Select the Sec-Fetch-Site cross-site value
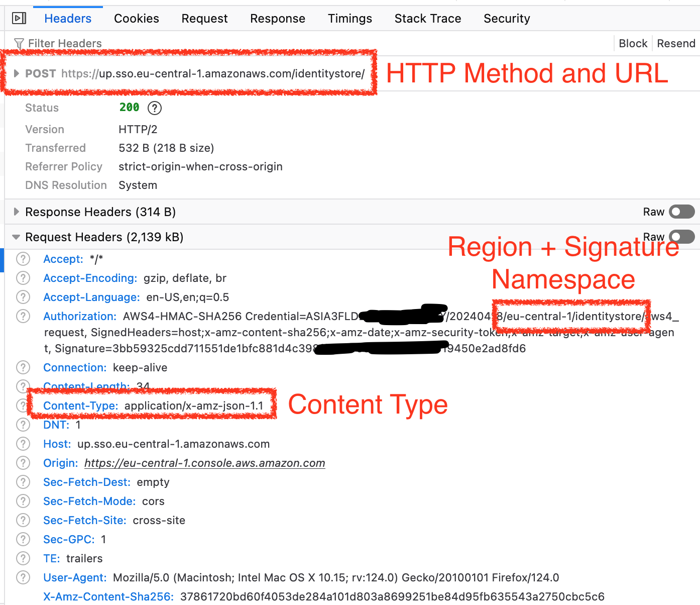700x605 pixels. click(x=159, y=520)
